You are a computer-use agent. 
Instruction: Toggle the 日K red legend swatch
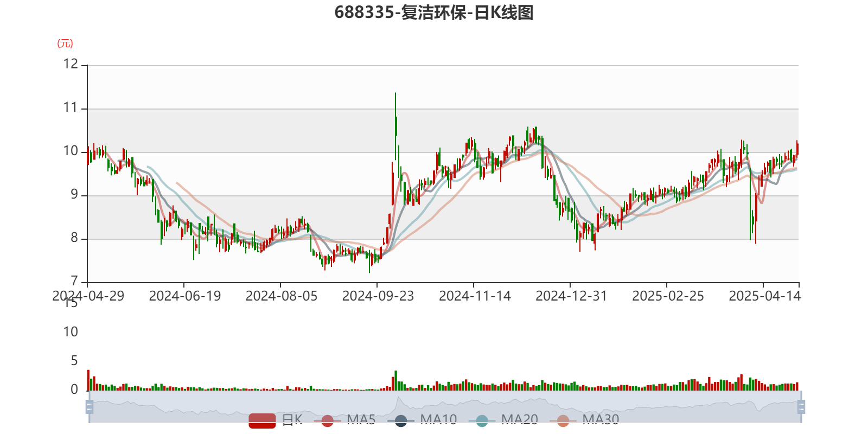click(262, 420)
